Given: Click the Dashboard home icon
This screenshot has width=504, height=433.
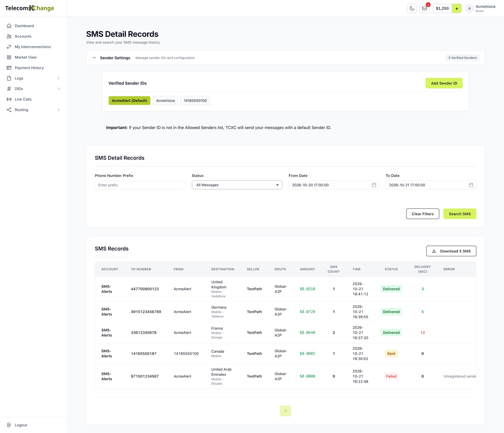Looking at the screenshot, I should [x=9, y=26].
